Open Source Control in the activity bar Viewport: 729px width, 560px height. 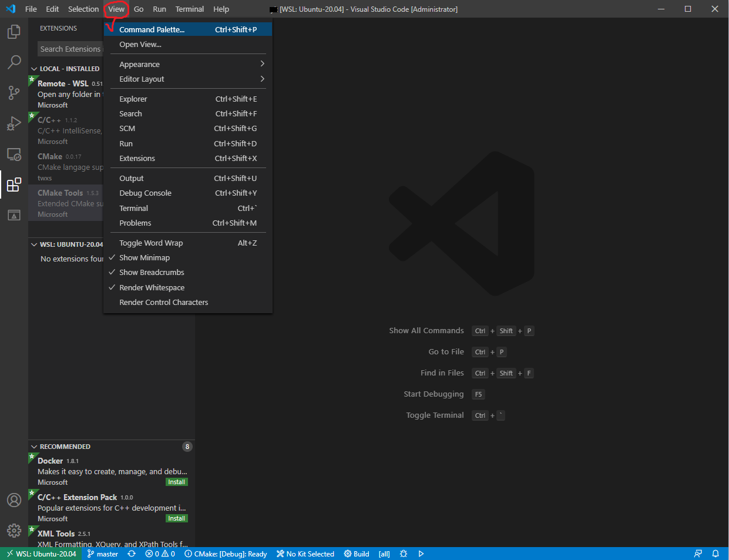14,92
